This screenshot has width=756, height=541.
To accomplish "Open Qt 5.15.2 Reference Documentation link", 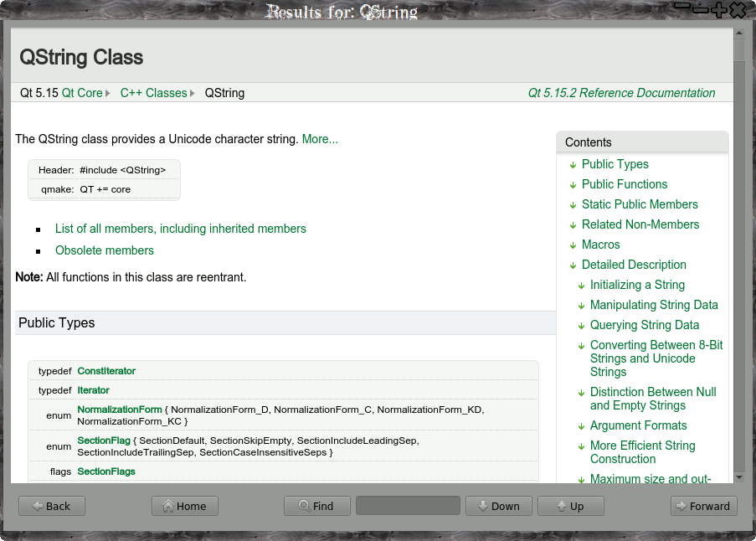I will click(x=621, y=93).
